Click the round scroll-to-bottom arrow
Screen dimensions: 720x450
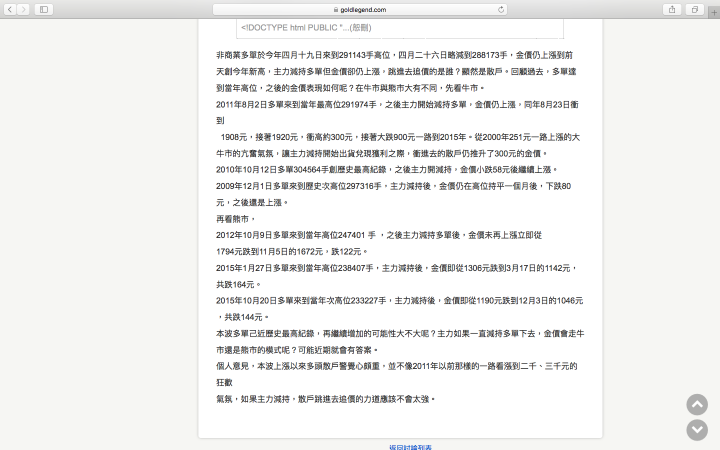(x=697, y=430)
